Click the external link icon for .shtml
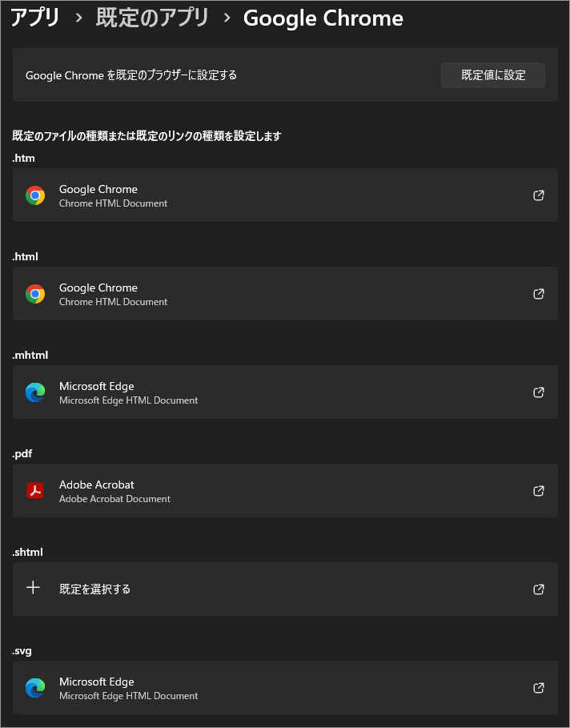The image size is (570, 728). click(x=539, y=589)
